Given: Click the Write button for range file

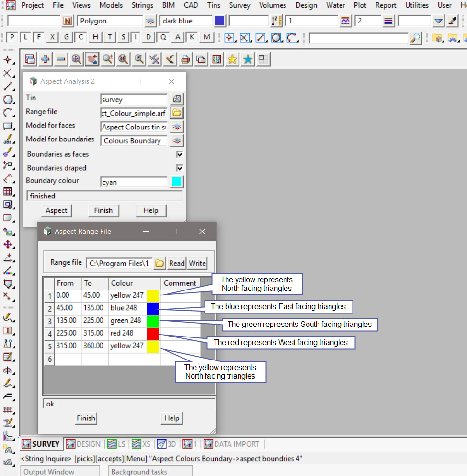Looking at the screenshot, I should point(197,263).
